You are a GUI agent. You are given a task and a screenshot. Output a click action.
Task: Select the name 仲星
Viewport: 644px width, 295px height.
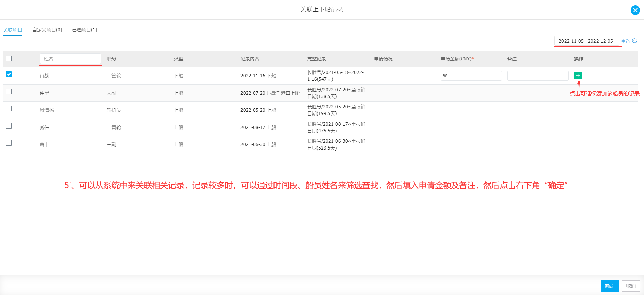point(44,93)
